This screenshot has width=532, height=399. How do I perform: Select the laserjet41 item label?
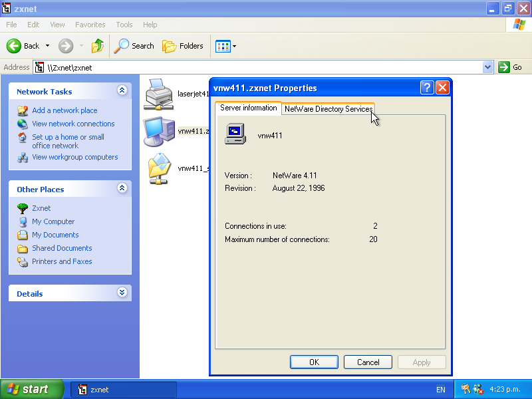193,94
